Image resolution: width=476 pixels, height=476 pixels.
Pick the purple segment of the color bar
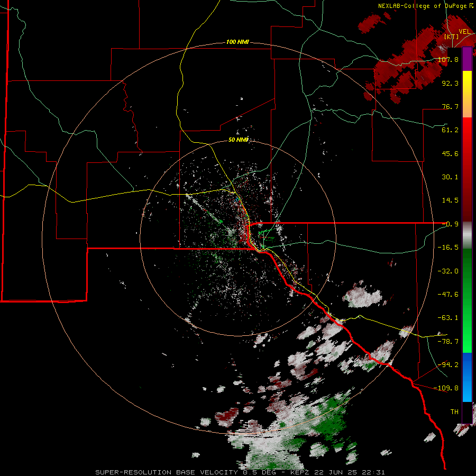tap(467, 59)
